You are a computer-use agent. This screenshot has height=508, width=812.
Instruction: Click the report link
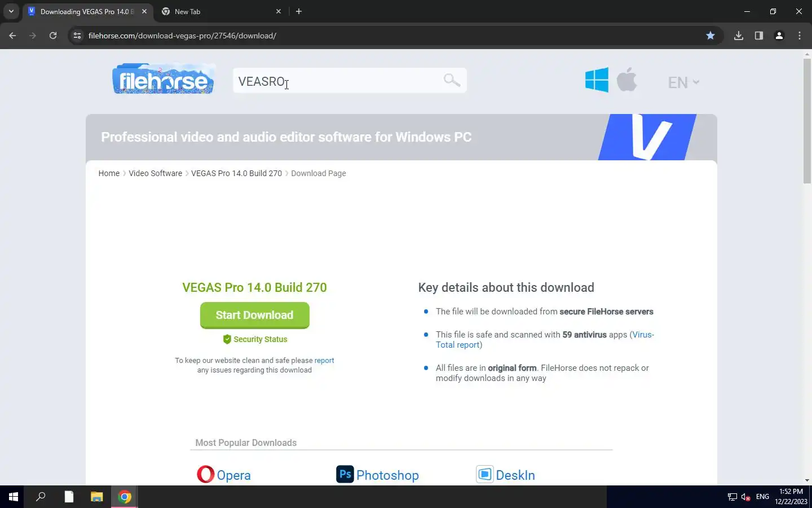[x=324, y=360]
